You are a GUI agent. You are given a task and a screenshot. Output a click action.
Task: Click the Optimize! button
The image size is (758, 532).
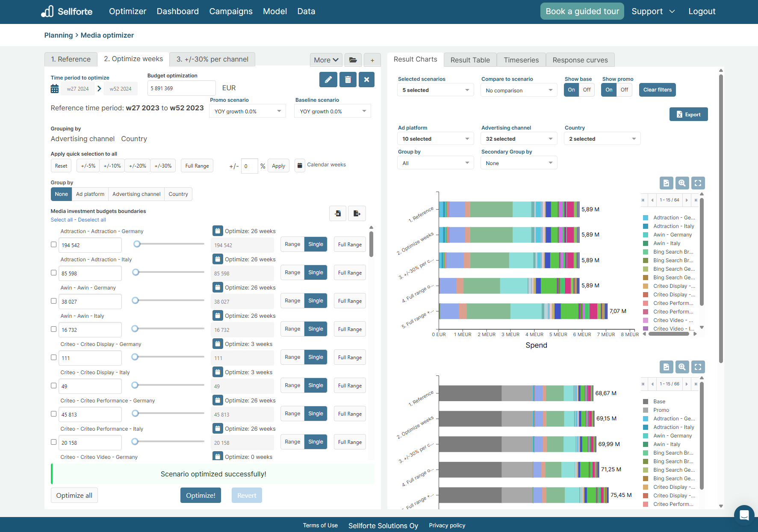[201, 495]
